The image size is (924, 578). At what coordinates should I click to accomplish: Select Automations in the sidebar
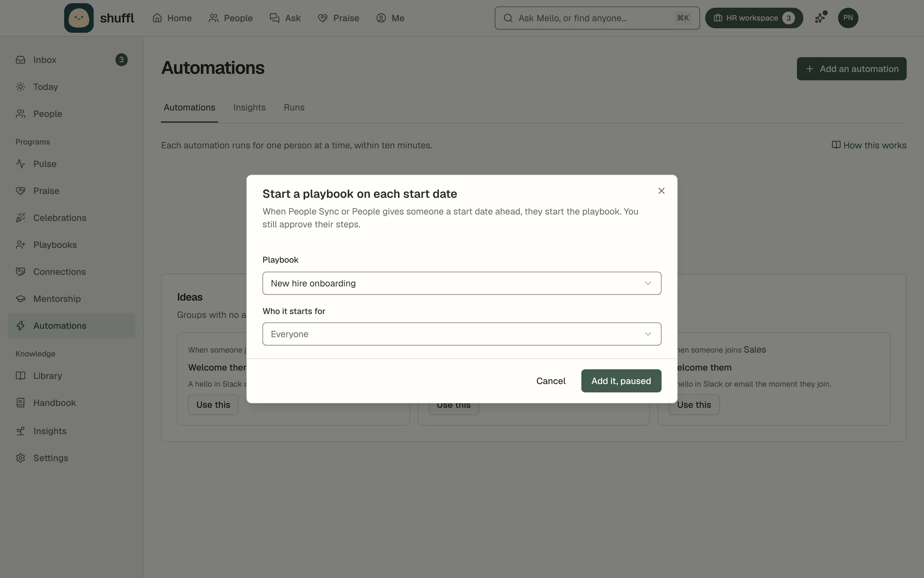72,326
